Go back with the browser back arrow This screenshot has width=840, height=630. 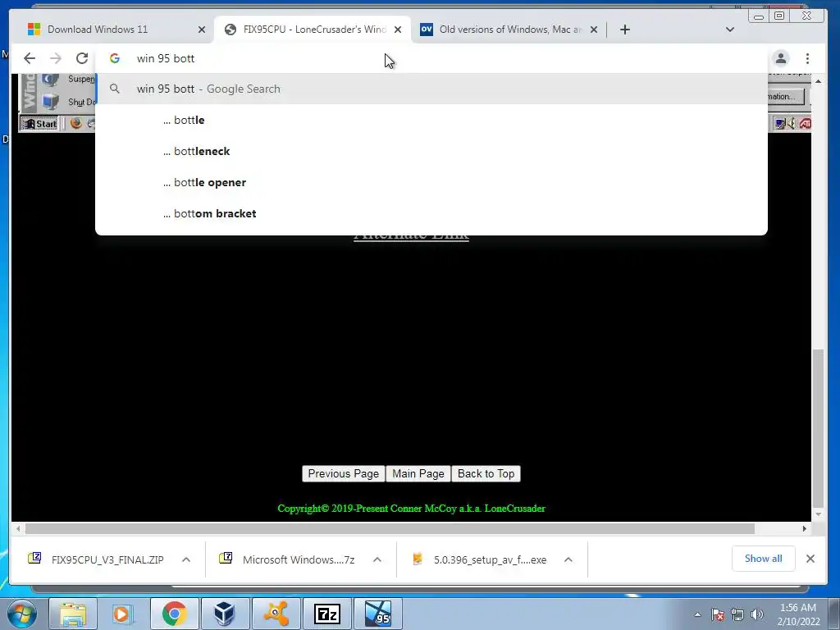pyautogui.click(x=30, y=58)
